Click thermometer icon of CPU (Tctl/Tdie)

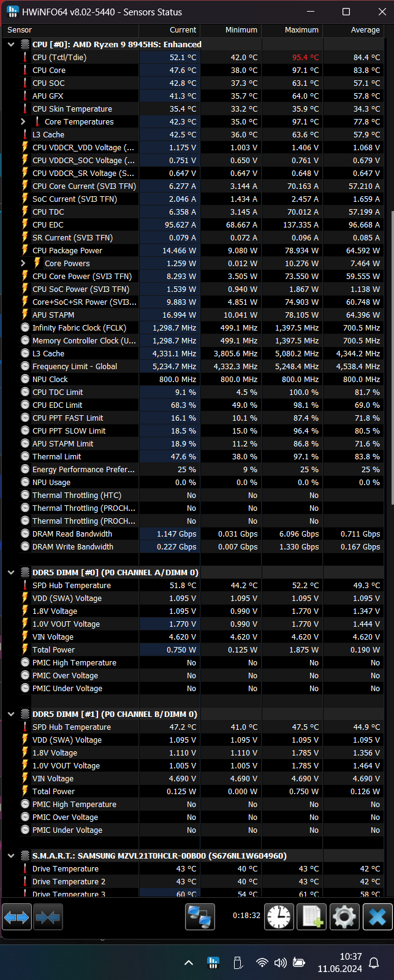[25, 57]
